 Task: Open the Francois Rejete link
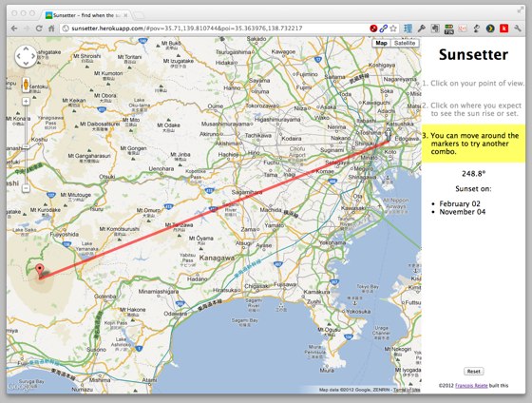pyautogui.click(x=471, y=385)
